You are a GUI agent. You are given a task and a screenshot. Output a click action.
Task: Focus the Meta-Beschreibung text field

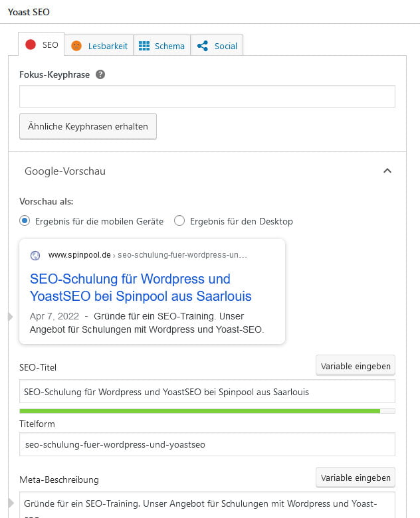pyautogui.click(x=207, y=505)
